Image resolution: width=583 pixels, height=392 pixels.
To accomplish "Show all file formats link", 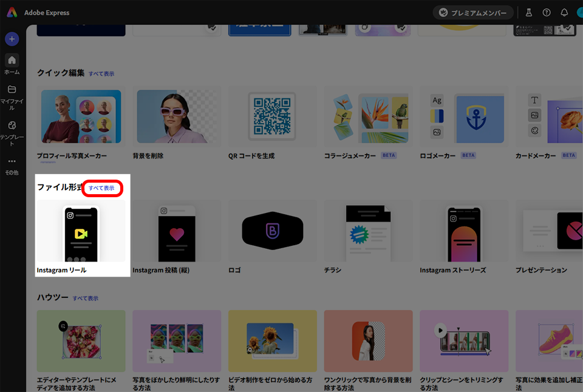I will click(x=101, y=188).
